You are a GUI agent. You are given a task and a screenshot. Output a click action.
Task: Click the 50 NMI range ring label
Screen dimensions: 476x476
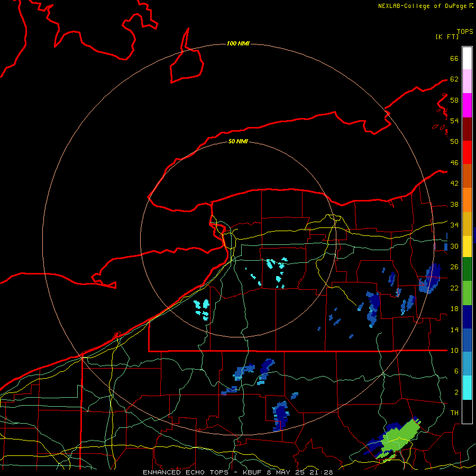[238, 141]
